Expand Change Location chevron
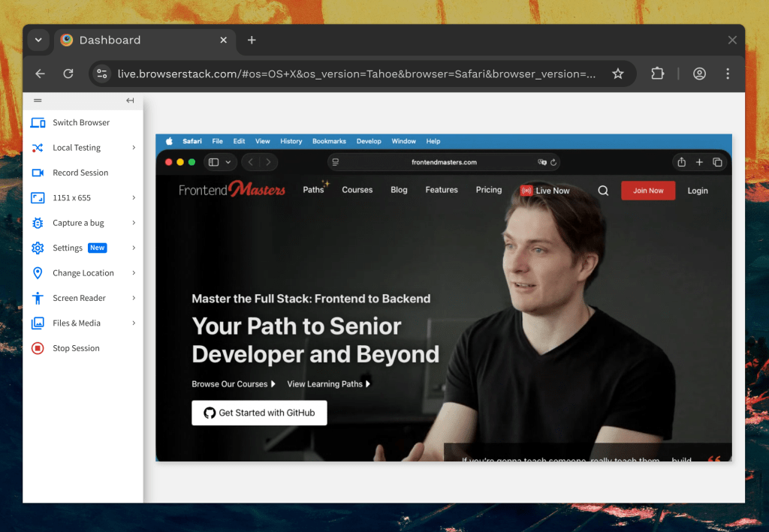769x532 pixels. (x=134, y=273)
